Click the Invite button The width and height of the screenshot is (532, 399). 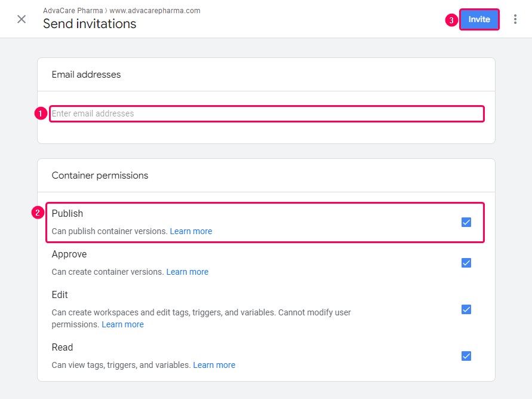tap(479, 19)
